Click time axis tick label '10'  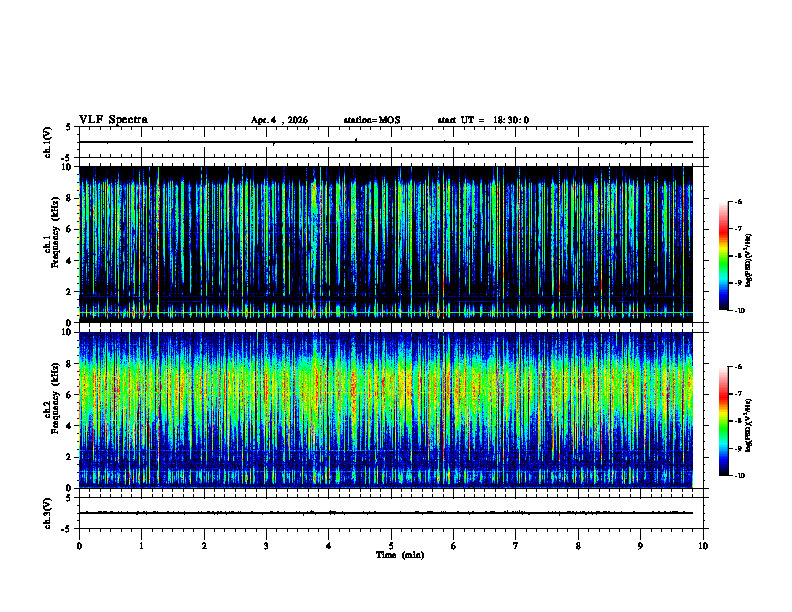(x=703, y=546)
